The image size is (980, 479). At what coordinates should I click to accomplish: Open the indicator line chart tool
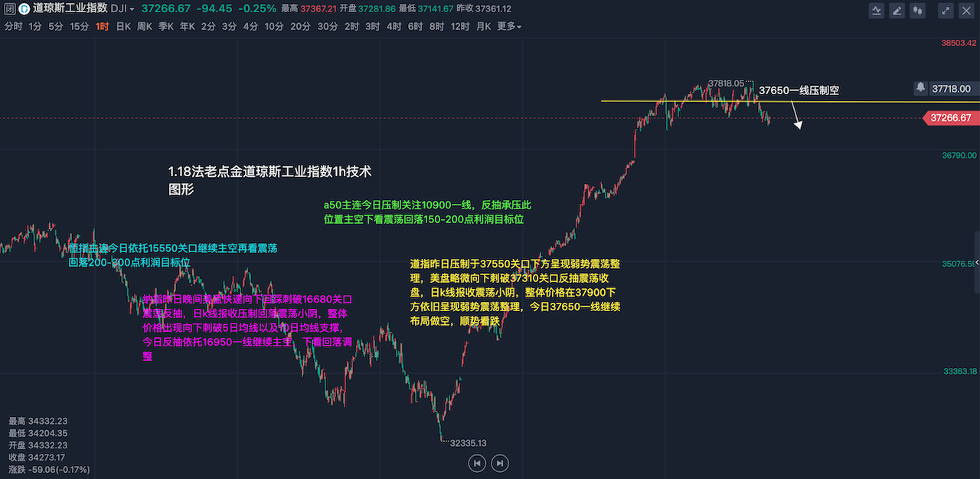coord(877,11)
